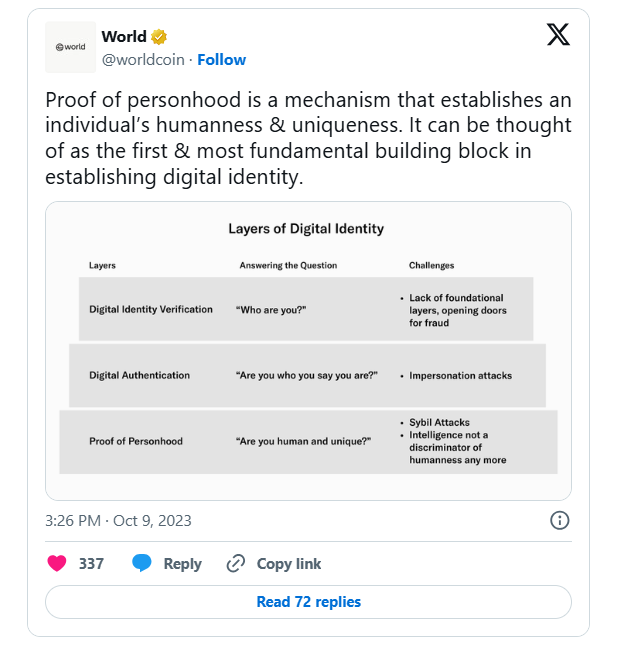The height and width of the screenshot is (648, 625).
Task: Select the Copy link text
Action: coord(289,564)
